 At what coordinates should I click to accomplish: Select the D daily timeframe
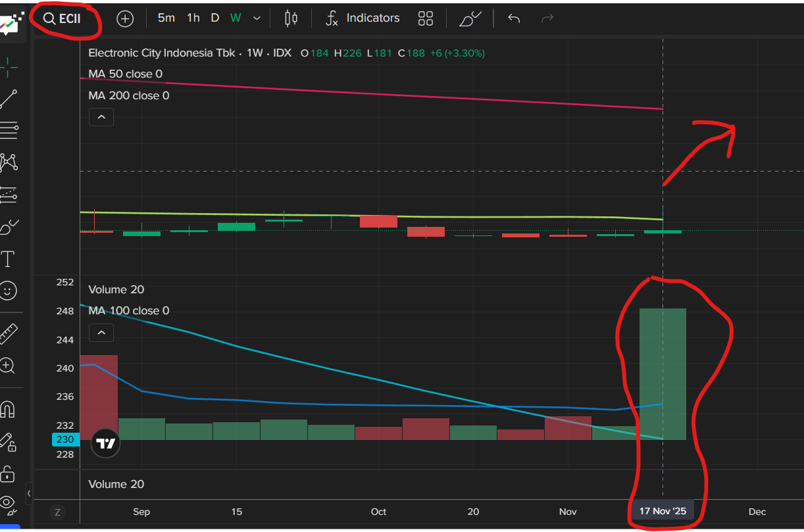(x=214, y=18)
